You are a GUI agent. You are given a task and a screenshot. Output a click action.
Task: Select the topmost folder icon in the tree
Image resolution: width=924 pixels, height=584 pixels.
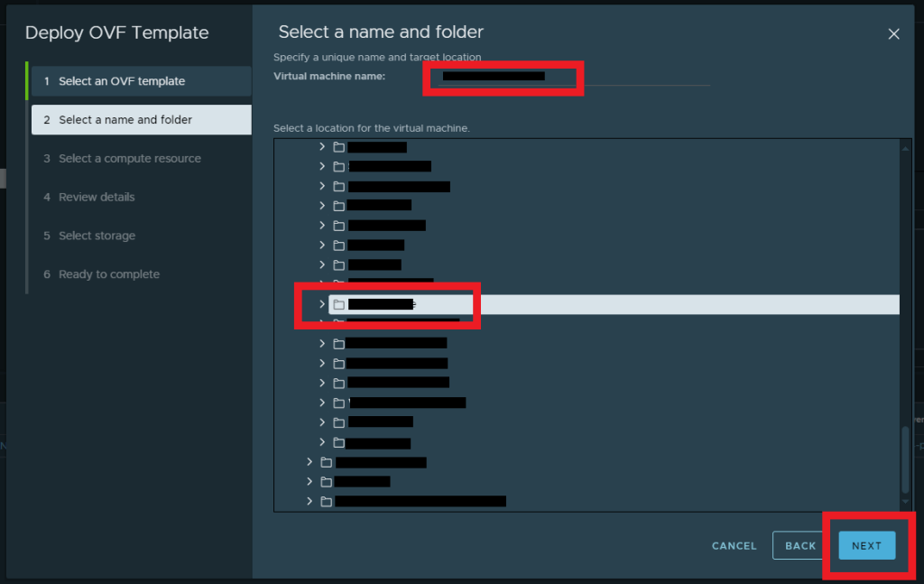point(339,146)
